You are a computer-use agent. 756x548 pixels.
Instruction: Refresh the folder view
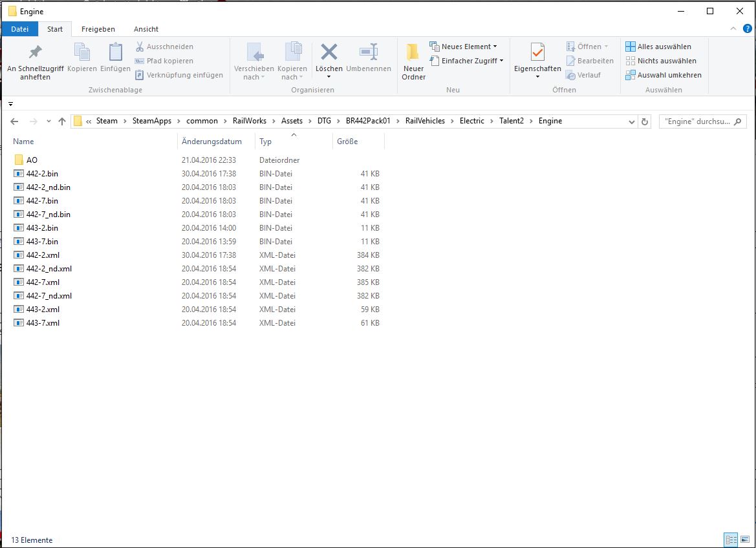tap(645, 122)
